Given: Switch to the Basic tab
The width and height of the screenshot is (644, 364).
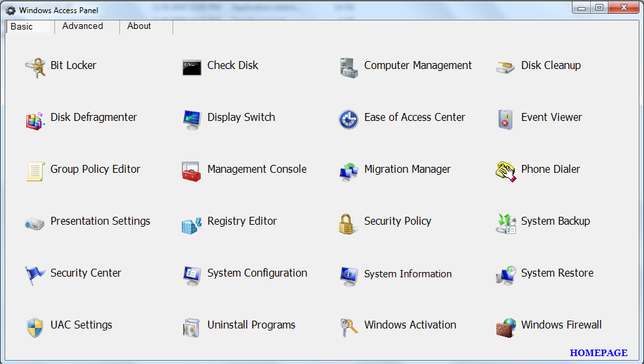Looking at the screenshot, I should pos(29,27).
